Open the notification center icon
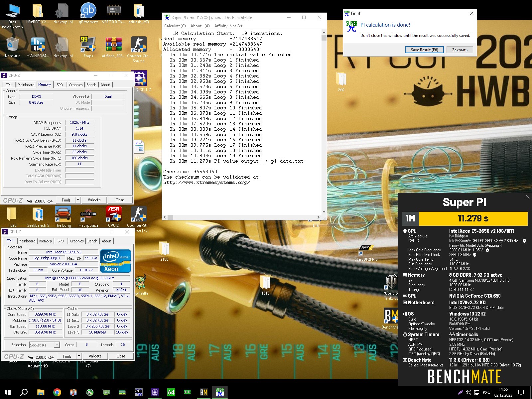Viewport: 532px width, 399px height. point(521,392)
